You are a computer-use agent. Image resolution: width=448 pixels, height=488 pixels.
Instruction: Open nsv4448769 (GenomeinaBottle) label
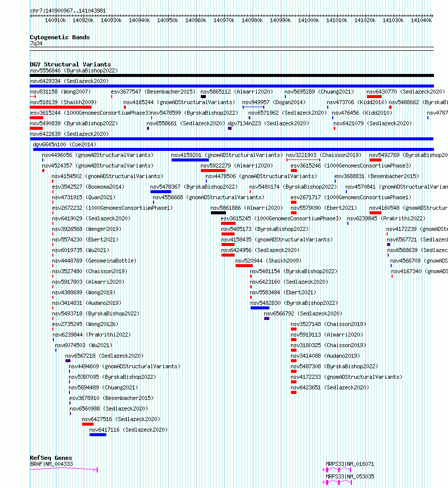point(94,261)
